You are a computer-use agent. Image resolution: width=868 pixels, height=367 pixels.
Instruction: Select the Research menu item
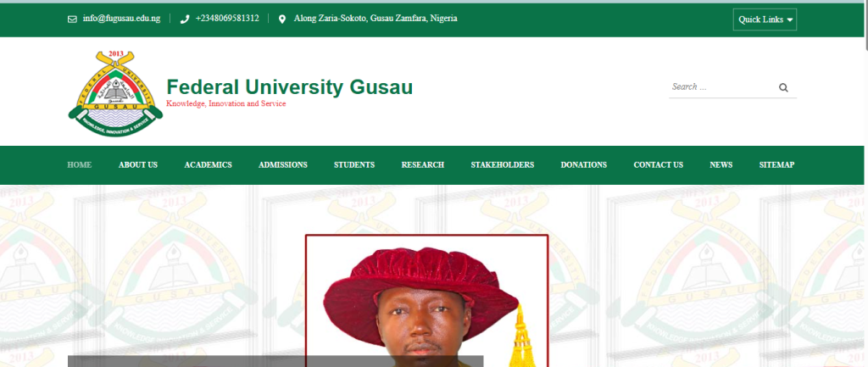(423, 165)
